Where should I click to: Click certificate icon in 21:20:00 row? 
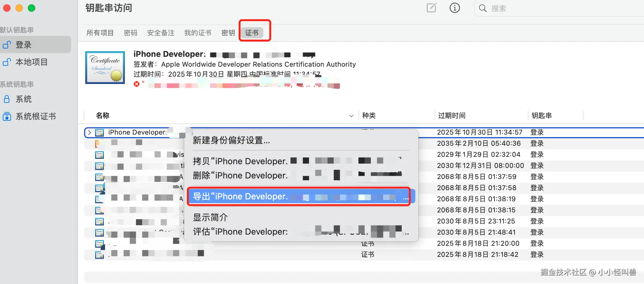[x=100, y=244]
